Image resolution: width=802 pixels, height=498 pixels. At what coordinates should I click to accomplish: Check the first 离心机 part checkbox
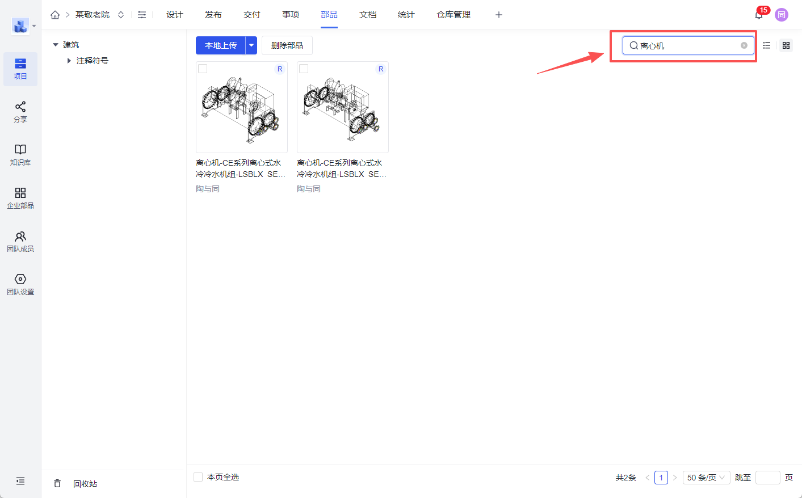point(203,68)
